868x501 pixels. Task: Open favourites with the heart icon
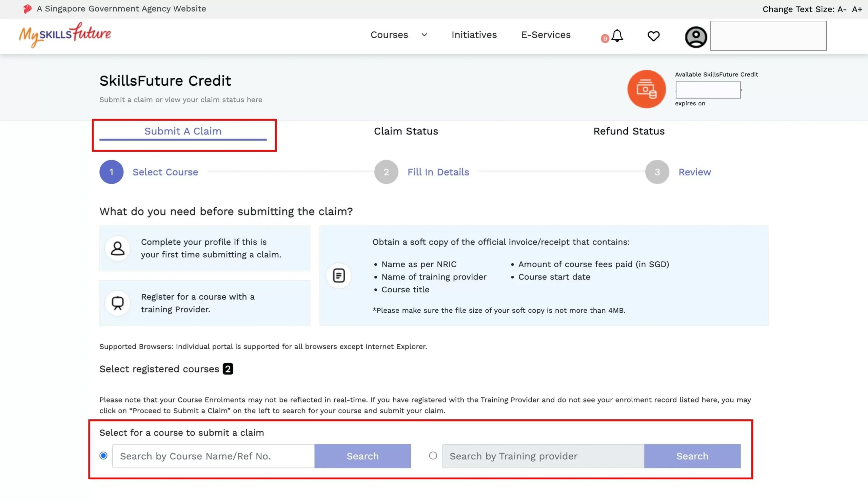click(653, 36)
